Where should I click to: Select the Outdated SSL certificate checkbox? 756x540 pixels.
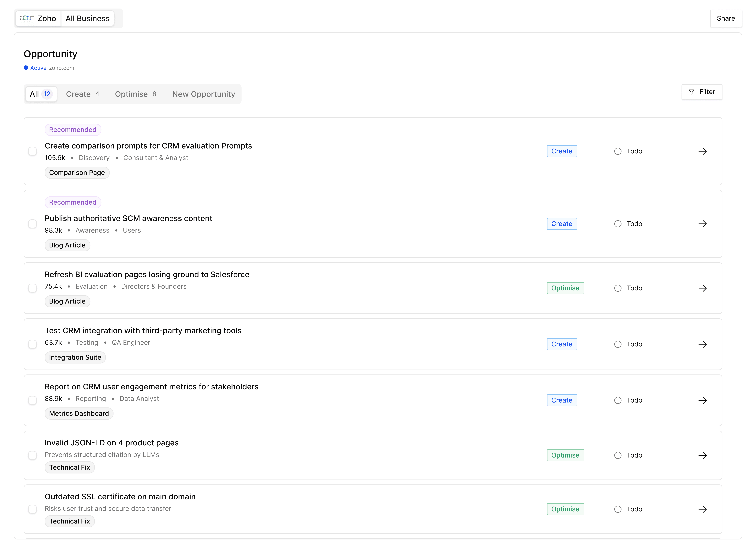tap(33, 509)
